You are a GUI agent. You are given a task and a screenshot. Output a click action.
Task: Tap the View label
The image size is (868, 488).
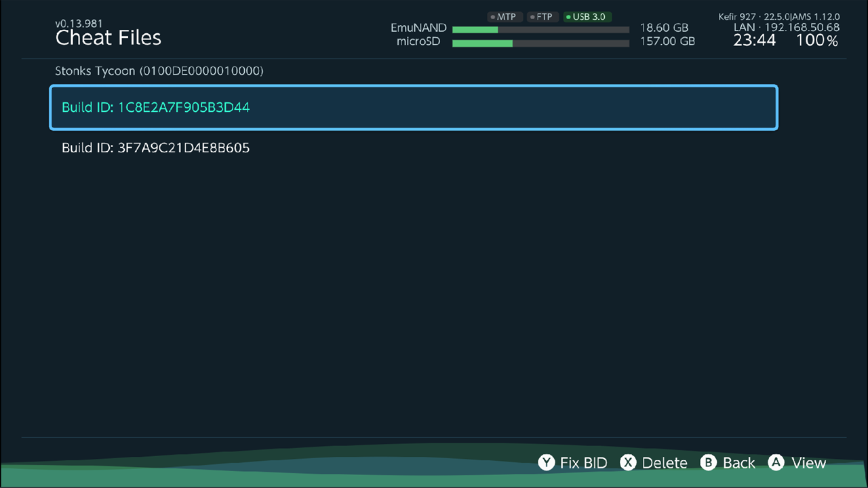[x=809, y=463]
